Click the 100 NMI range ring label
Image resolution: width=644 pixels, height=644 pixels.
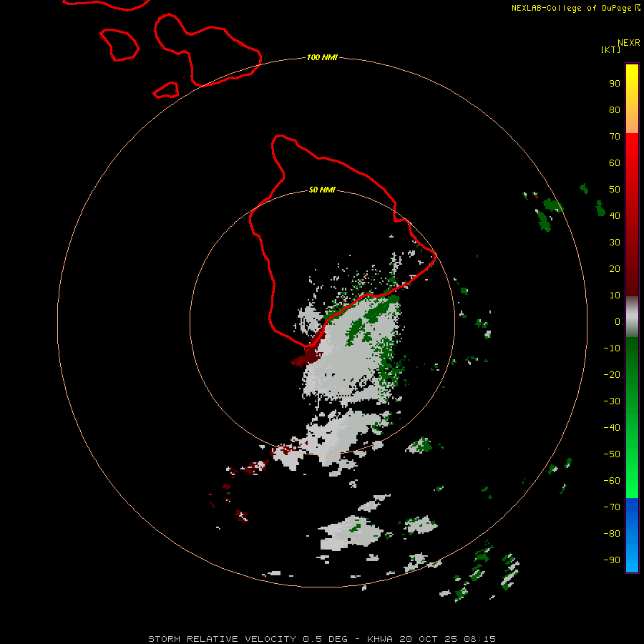pos(322,57)
